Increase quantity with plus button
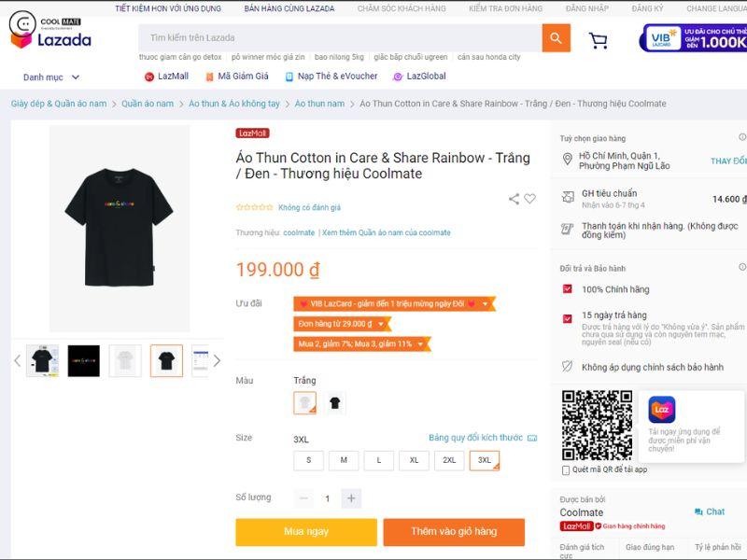This screenshot has height=560, width=747. (351, 498)
